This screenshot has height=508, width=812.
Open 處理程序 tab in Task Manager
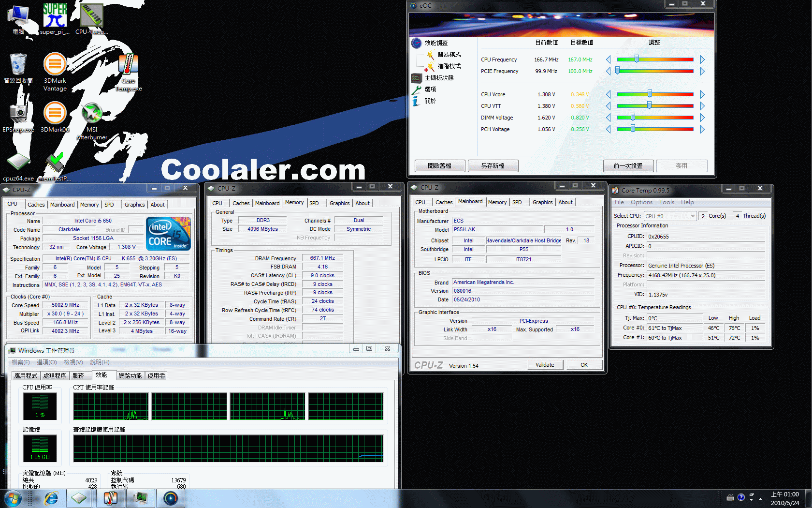click(55, 375)
